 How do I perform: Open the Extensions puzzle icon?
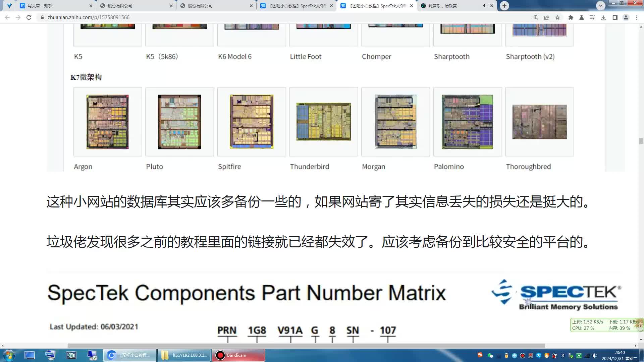571,17
